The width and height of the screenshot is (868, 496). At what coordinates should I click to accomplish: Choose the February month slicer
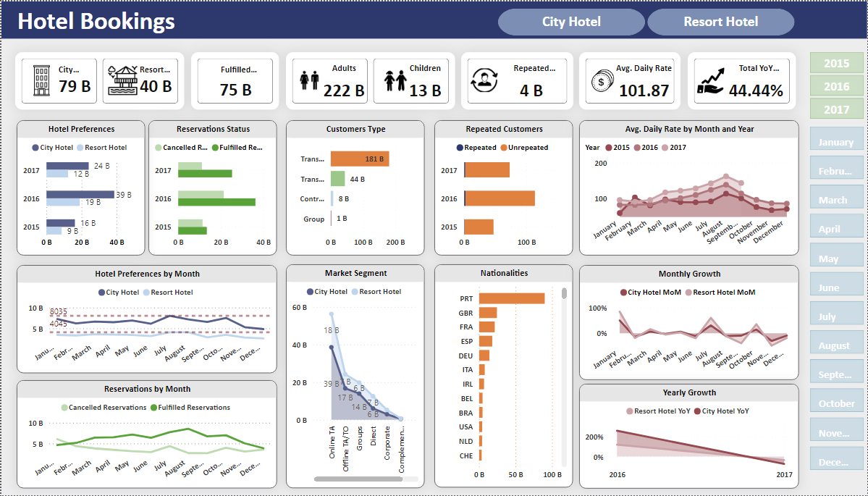836,167
